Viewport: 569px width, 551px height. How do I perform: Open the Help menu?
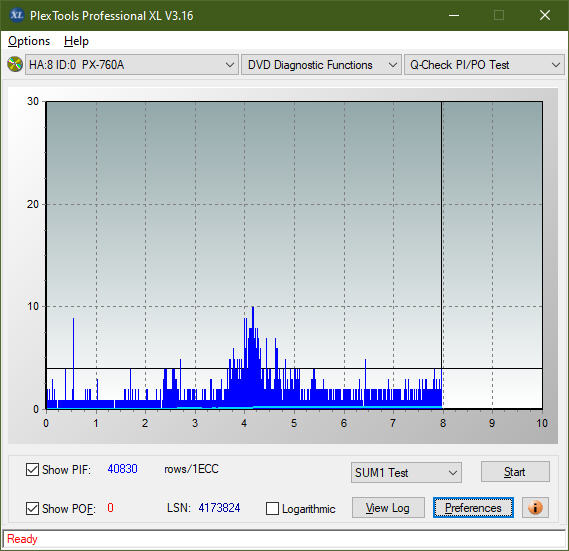[x=76, y=41]
